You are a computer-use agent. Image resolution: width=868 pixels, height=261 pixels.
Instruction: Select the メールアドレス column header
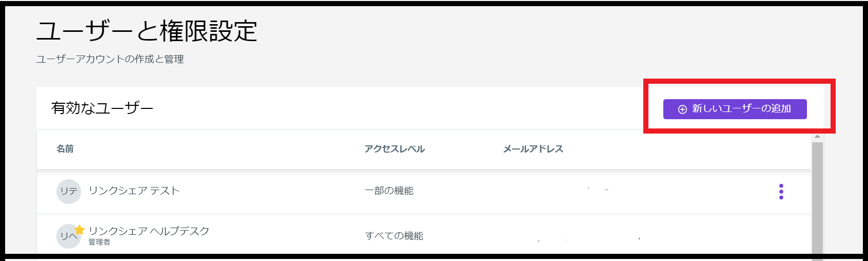click(533, 149)
